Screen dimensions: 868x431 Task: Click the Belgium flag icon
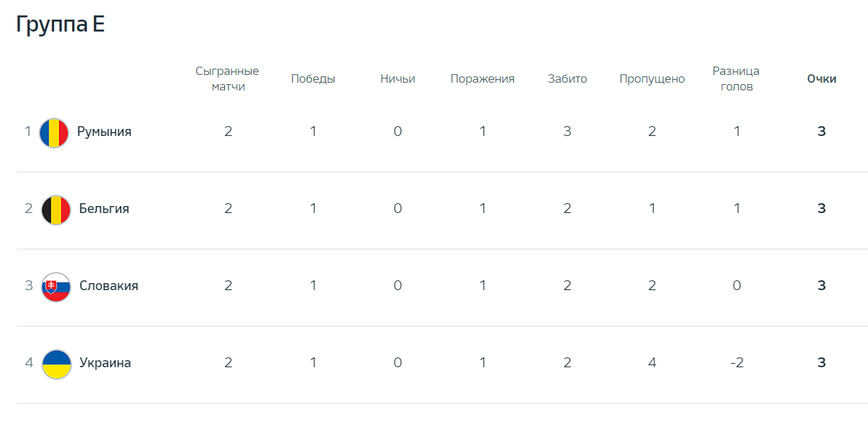[56, 210]
